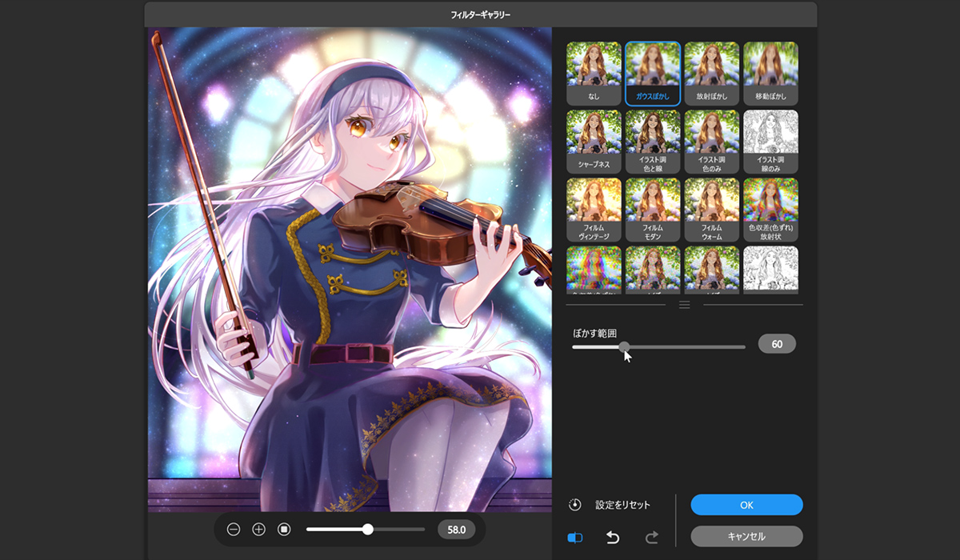Click the zoom out minus icon
This screenshot has height=560, width=960.
(234, 530)
